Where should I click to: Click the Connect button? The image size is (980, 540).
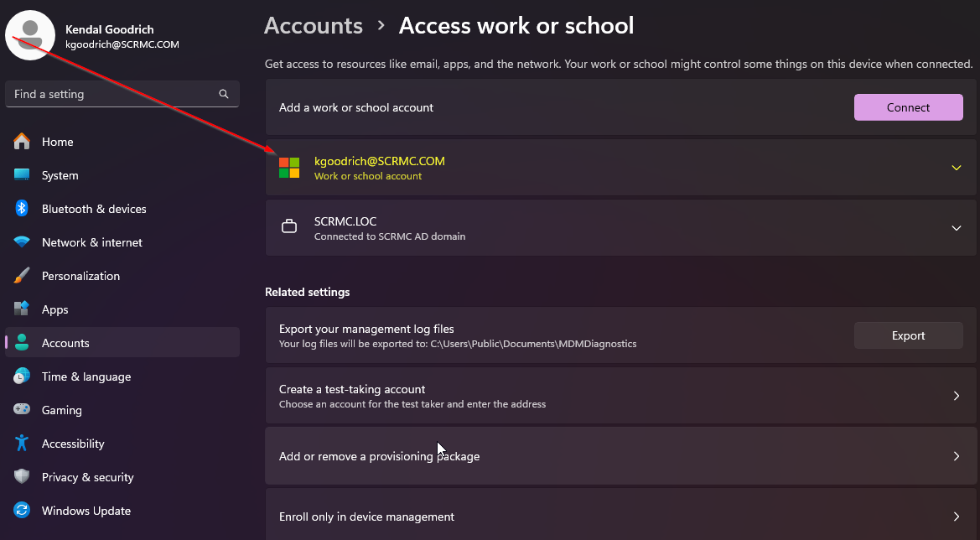click(908, 107)
